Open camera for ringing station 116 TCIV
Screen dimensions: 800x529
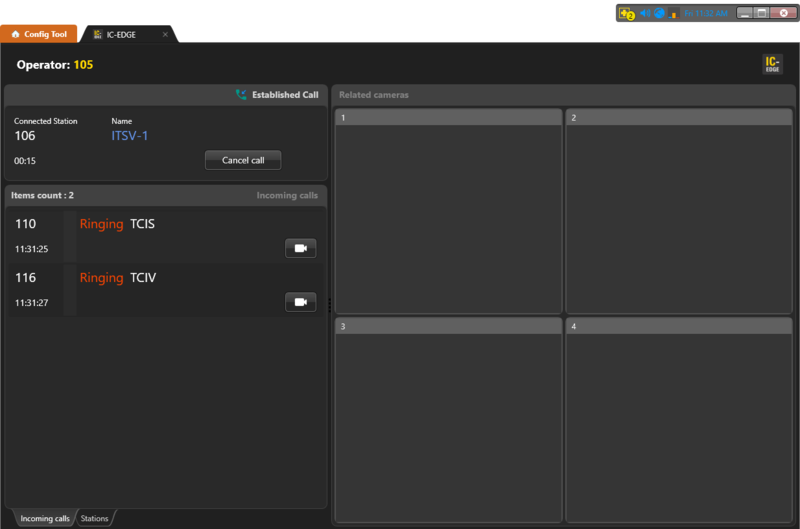click(301, 302)
